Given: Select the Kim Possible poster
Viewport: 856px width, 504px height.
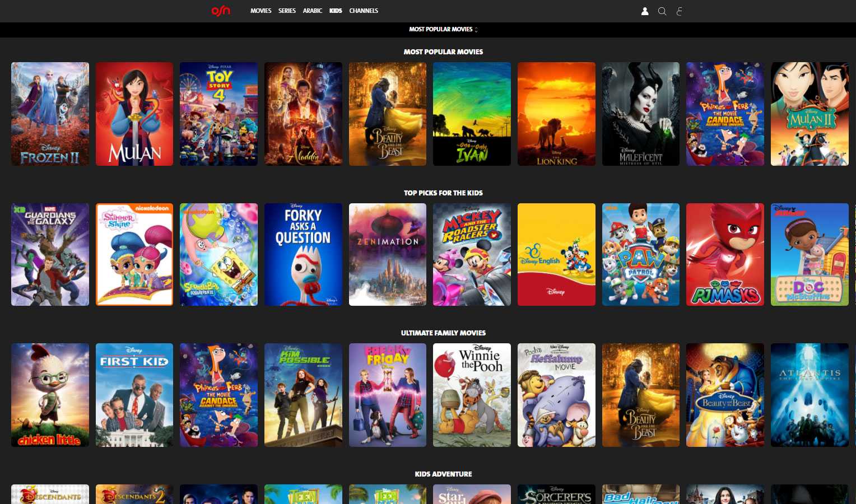Looking at the screenshot, I should click(303, 395).
